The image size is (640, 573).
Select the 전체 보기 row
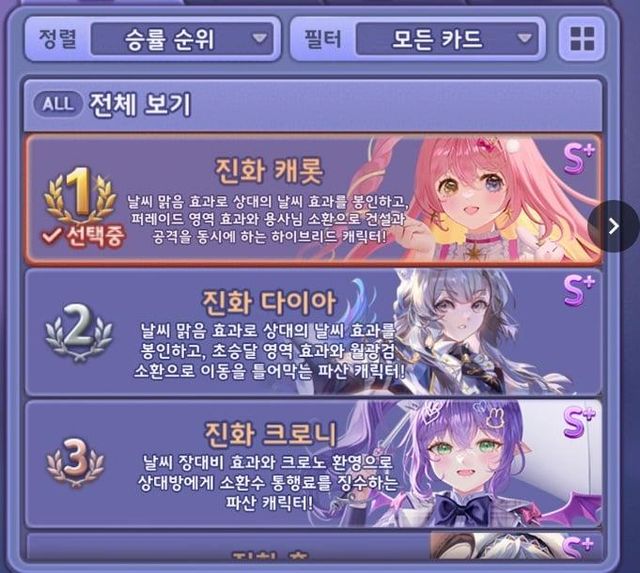tap(313, 104)
